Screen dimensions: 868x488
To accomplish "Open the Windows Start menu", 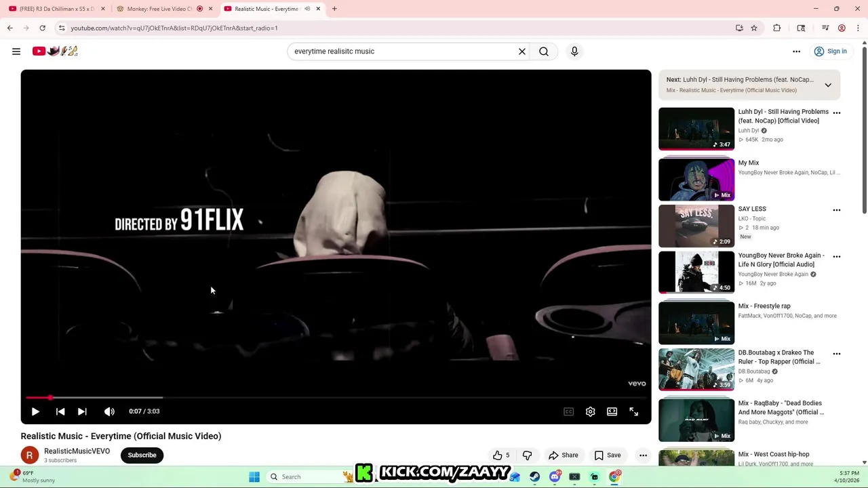I will [x=254, y=476].
